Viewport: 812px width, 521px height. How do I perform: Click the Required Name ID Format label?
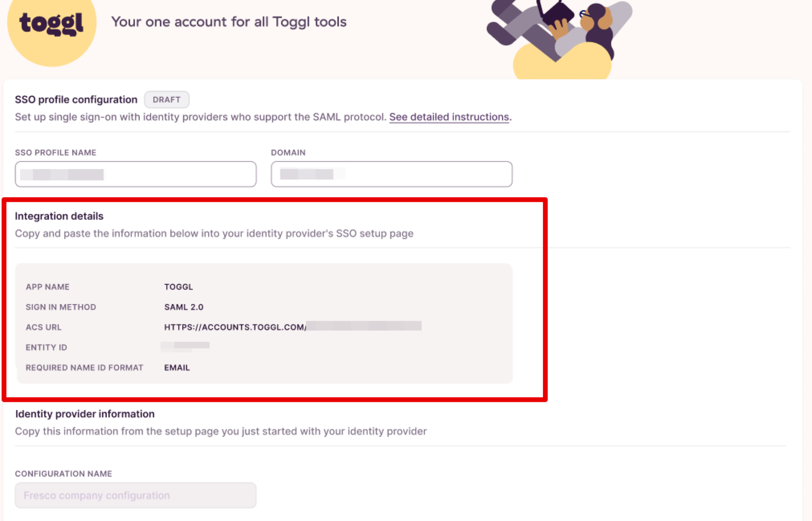coord(84,368)
